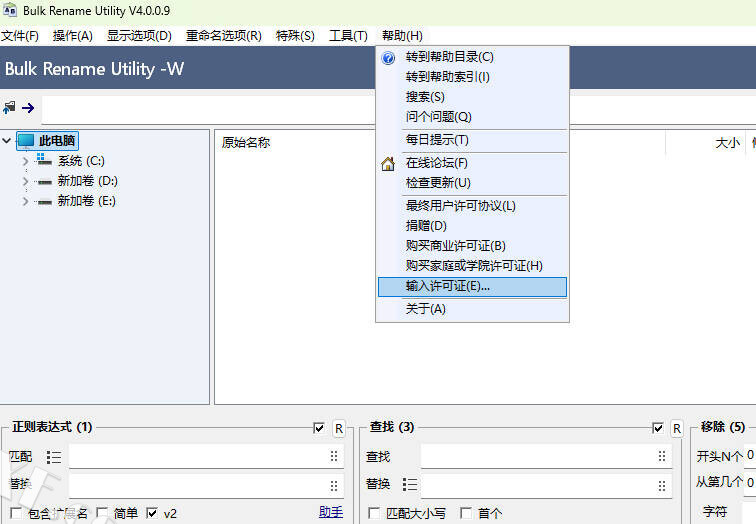756x524 pixels.
Task: Click the 系统 (C:) drive icon
Action: (x=44, y=160)
